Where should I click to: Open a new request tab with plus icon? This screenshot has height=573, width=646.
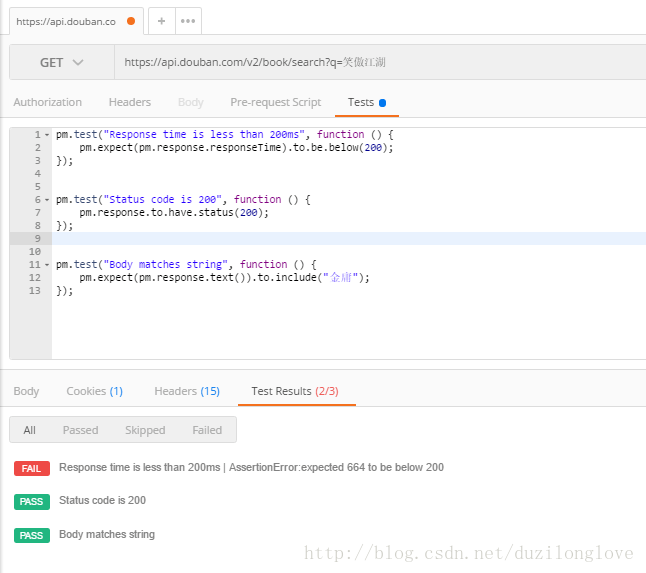[x=162, y=21]
